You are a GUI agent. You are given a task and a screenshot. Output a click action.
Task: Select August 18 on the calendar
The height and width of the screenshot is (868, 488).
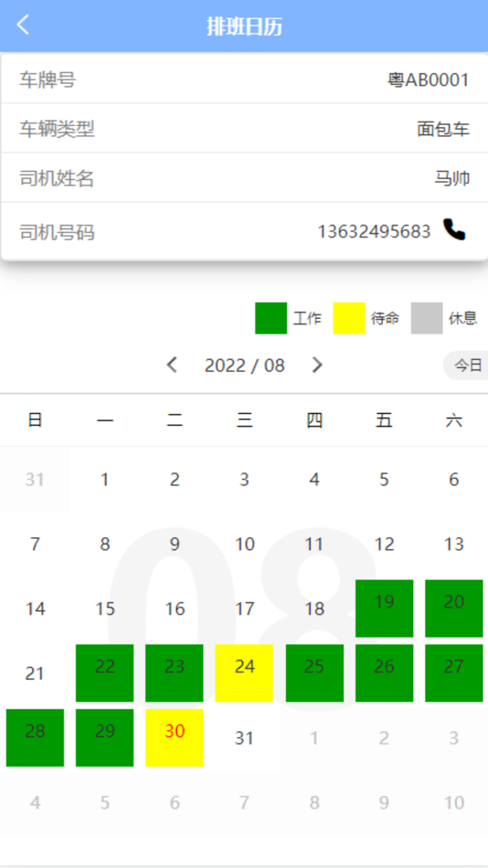point(314,609)
